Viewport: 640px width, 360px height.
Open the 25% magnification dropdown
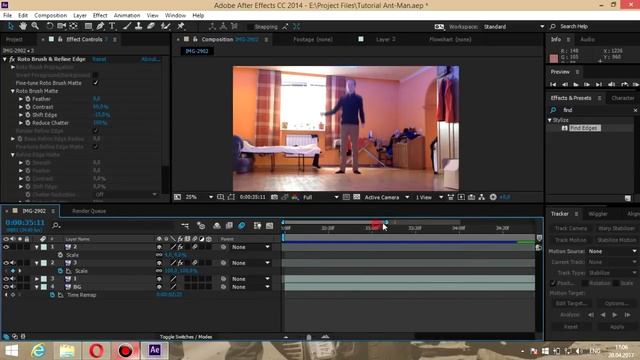199,197
